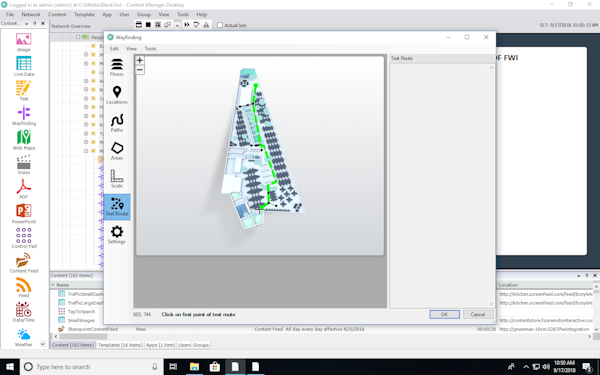This screenshot has height=375, width=600.
Task: Choose Content Feed content type
Action: point(23,262)
